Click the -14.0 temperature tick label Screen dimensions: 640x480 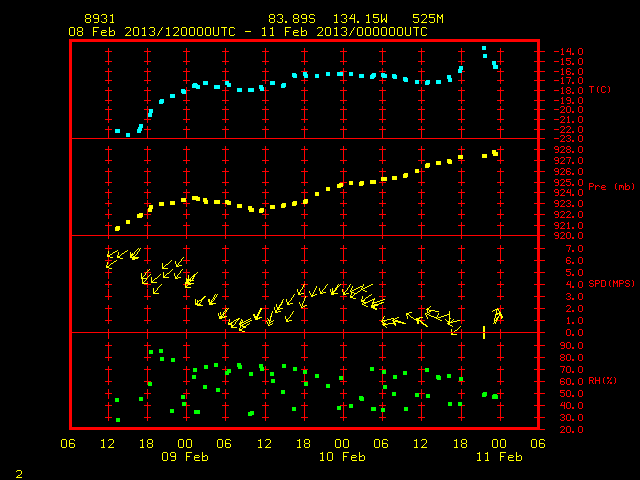click(568, 51)
